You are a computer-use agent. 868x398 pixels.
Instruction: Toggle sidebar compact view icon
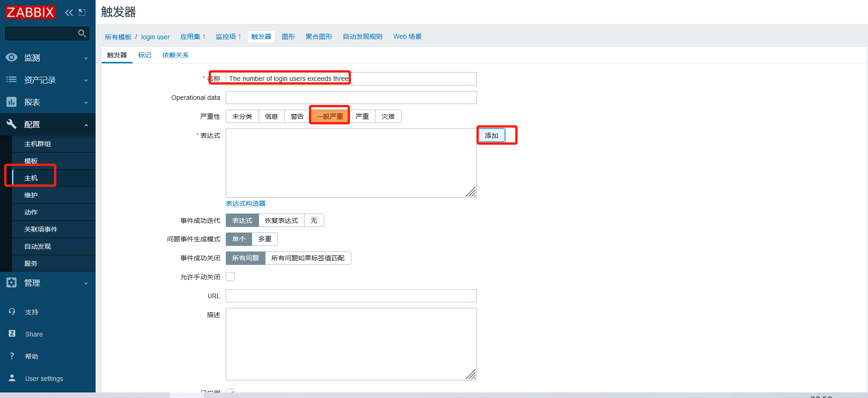click(82, 12)
